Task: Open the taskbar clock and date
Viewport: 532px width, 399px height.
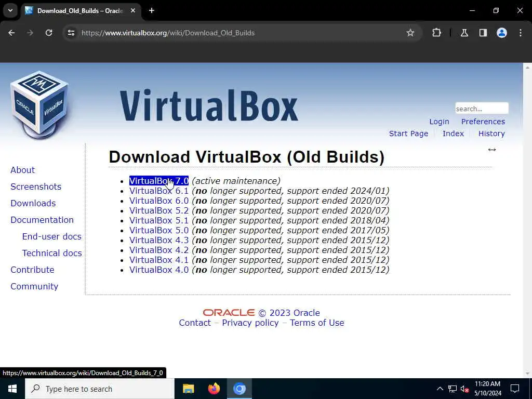Action: [487, 389]
